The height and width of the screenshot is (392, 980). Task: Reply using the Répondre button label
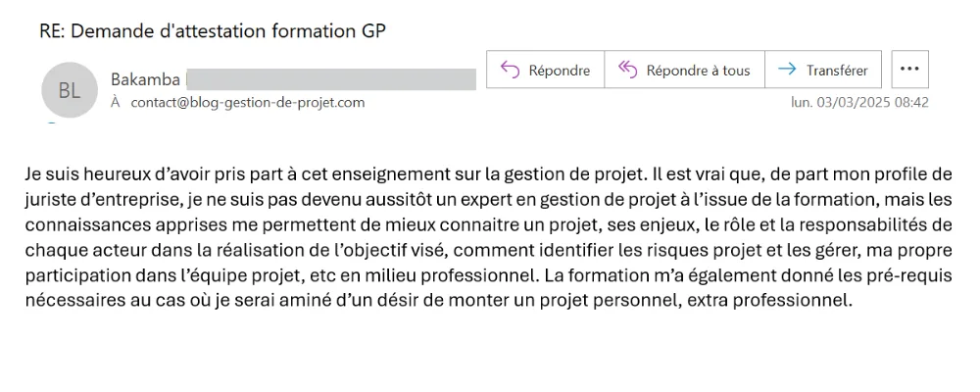click(x=560, y=70)
